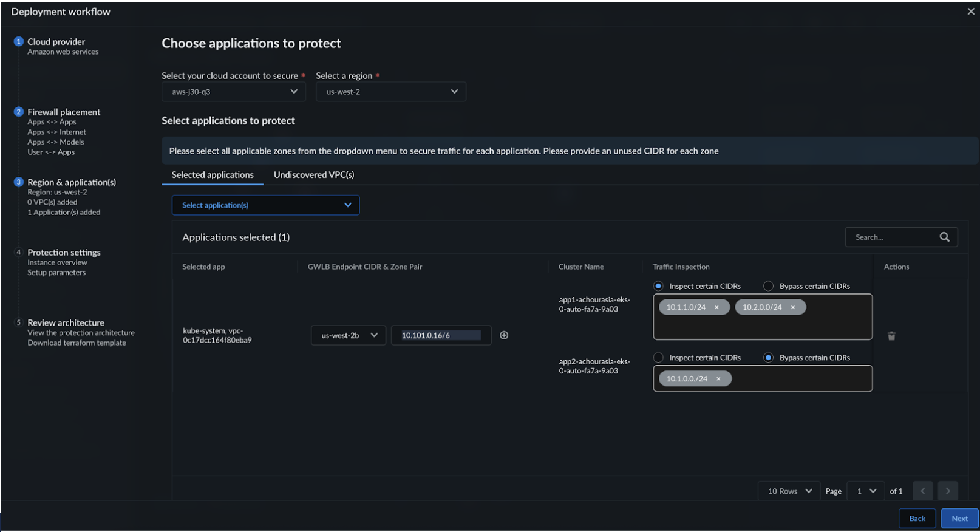
Task: Go to the next page arrow
Action: tap(947, 491)
